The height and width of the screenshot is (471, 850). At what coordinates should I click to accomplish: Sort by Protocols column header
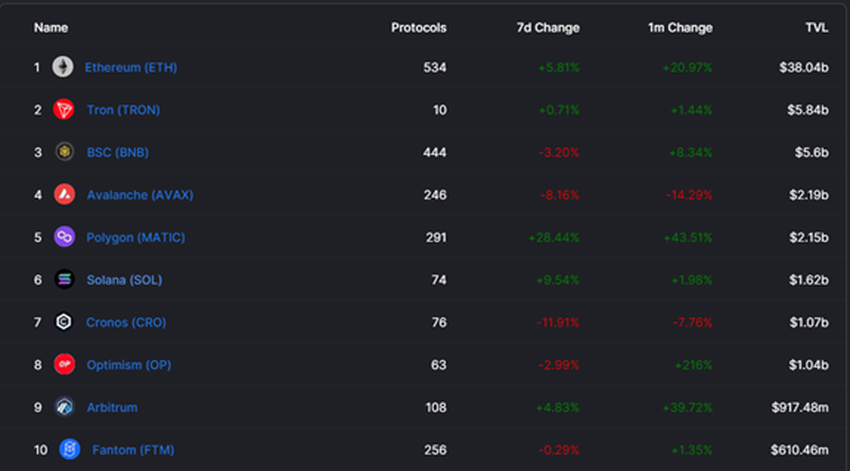click(418, 28)
